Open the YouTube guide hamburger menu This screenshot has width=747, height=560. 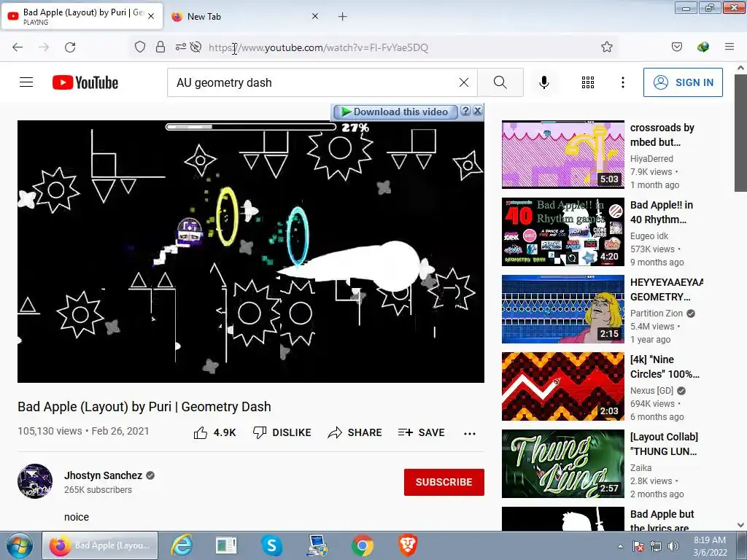tap(26, 82)
